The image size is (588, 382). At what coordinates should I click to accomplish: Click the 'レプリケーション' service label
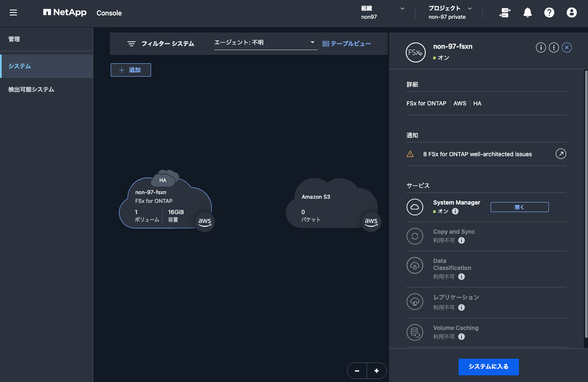point(456,297)
